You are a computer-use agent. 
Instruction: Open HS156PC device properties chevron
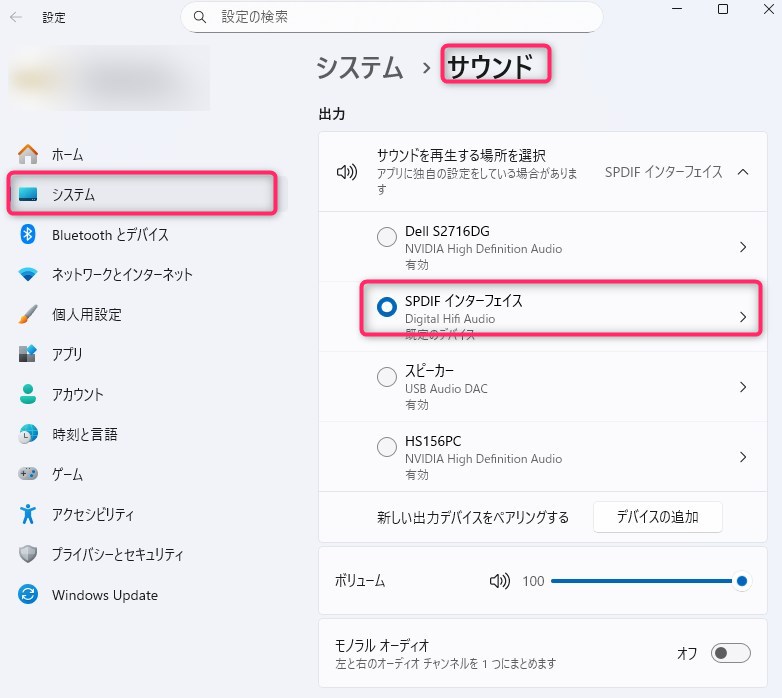click(x=742, y=457)
